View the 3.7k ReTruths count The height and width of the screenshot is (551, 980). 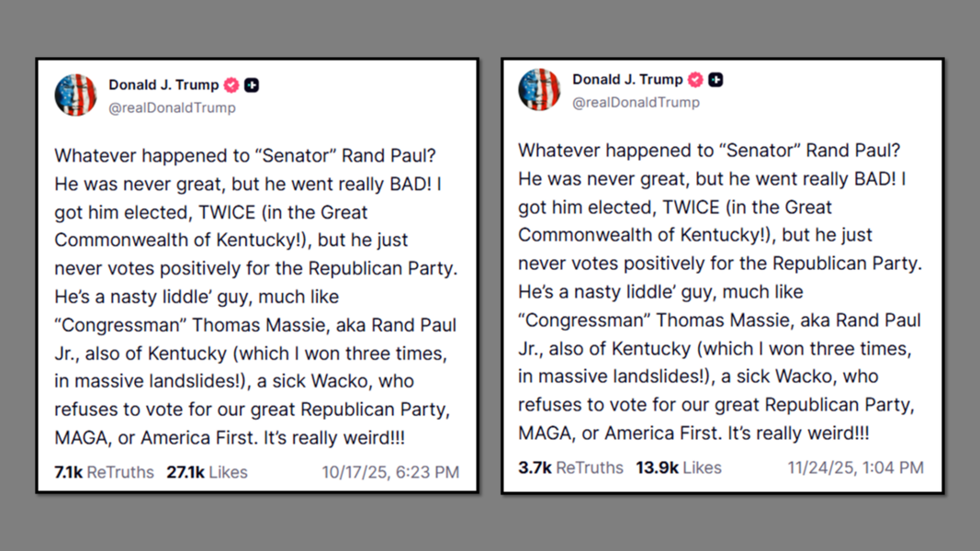tap(570, 467)
